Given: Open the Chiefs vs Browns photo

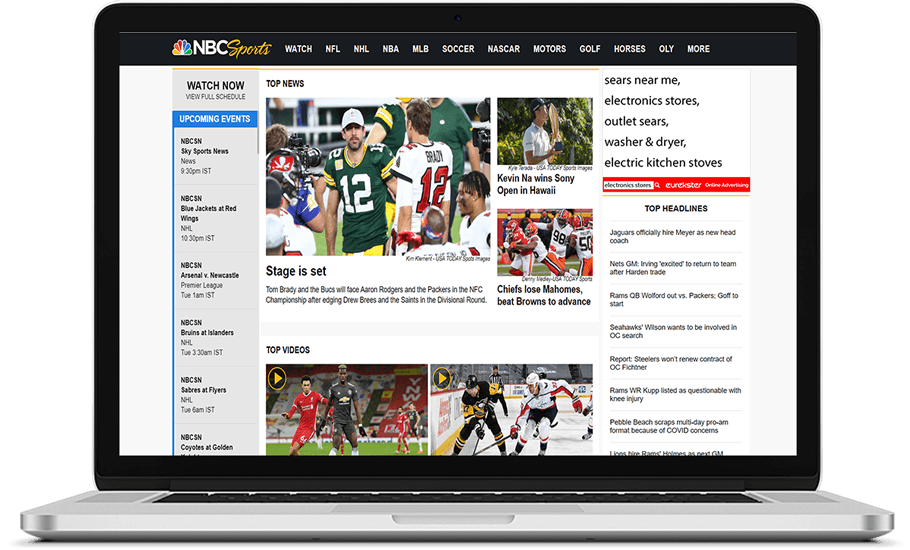Looking at the screenshot, I should (545, 243).
